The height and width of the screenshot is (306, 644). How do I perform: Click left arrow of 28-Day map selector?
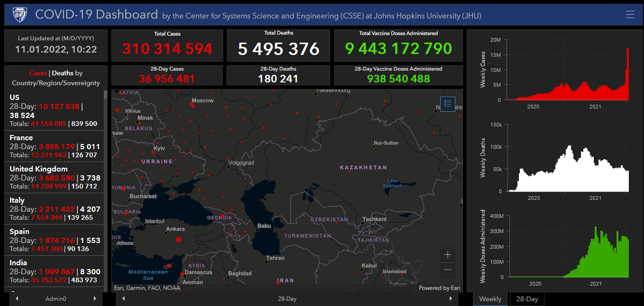[x=124, y=299]
